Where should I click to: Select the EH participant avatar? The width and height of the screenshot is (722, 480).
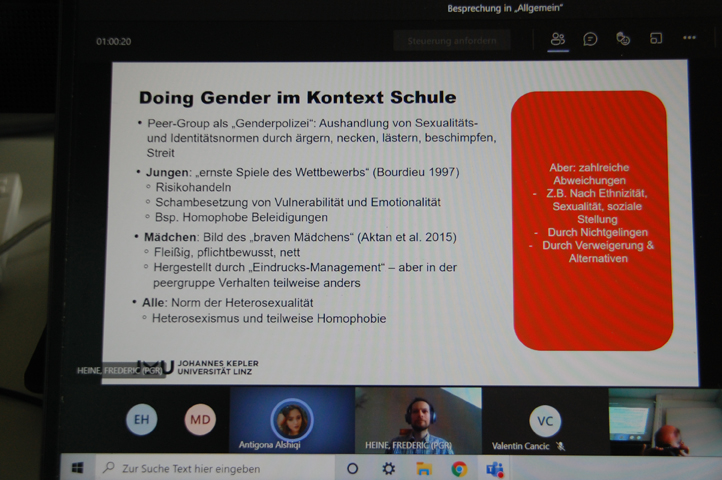[141, 419]
